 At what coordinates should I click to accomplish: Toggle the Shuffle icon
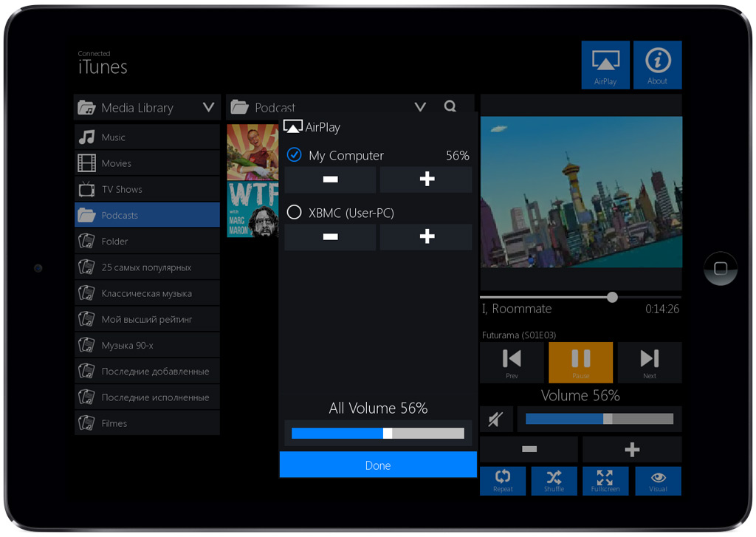[x=554, y=480]
